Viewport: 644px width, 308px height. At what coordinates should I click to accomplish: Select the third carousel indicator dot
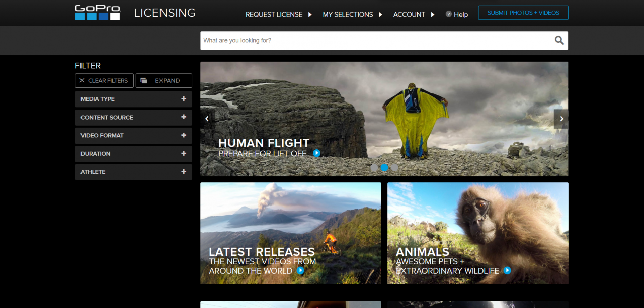point(394,168)
